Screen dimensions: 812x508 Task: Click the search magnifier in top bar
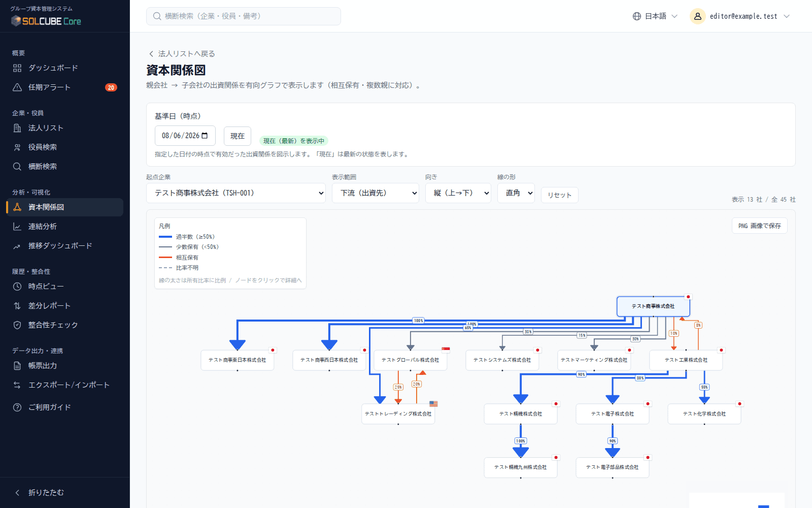(x=157, y=16)
